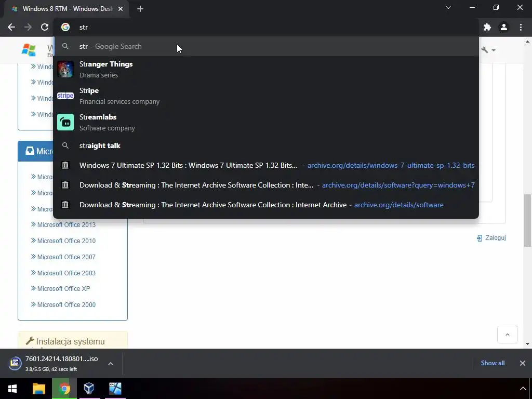The width and height of the screenshot is (532, 399).
Task: Open Windows 7 Ultimate SP 1.32 Bits suggestion
Action: pyautogui.click(x=266, y=165)
